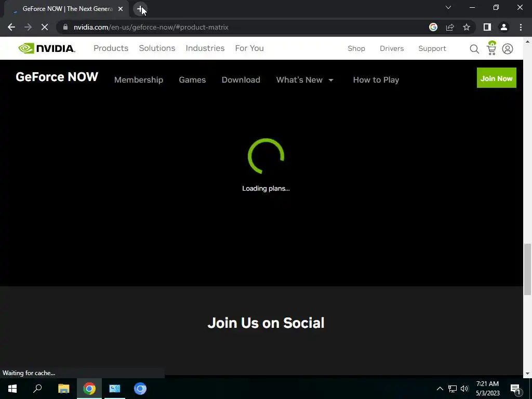Viewport: 532px width, 399px height.
Task: Open File Explorer from the taskbar
Action: (63, 389)
